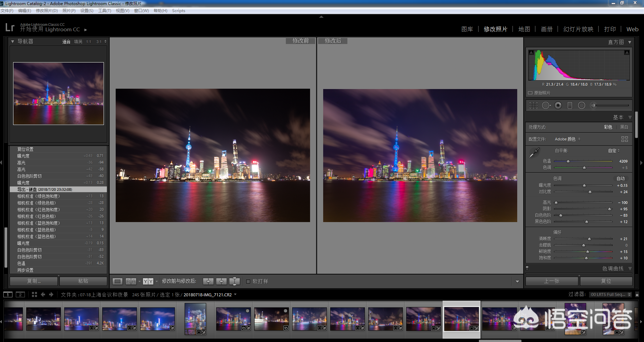
Task: Choose the Red Eye Correction tool
Action: click(x=558, y=105)
